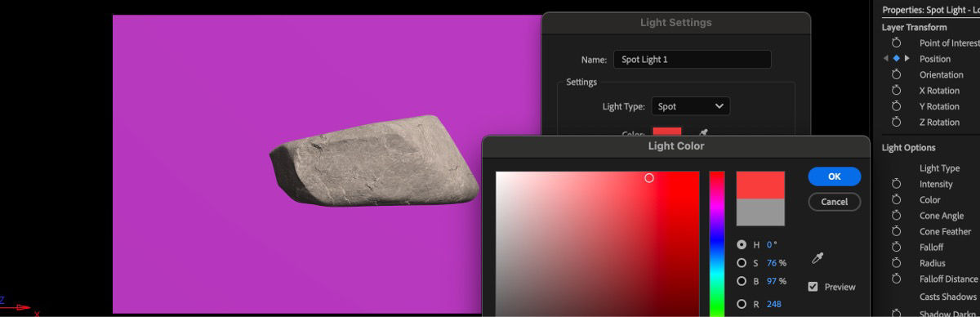Click the Light Settings dialog title bar
The height and width of the screenshot is (317, 980).
coord(675,23)
